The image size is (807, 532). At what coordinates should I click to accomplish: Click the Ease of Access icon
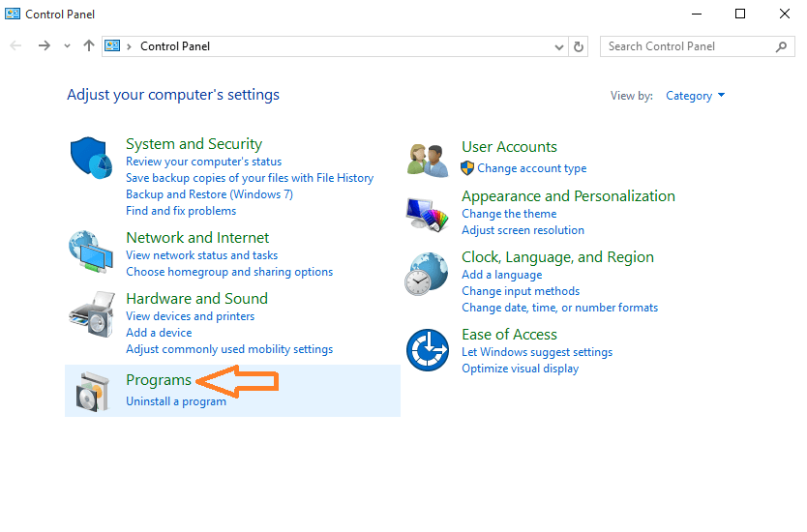pyautogui.click(x=427, y=350)
